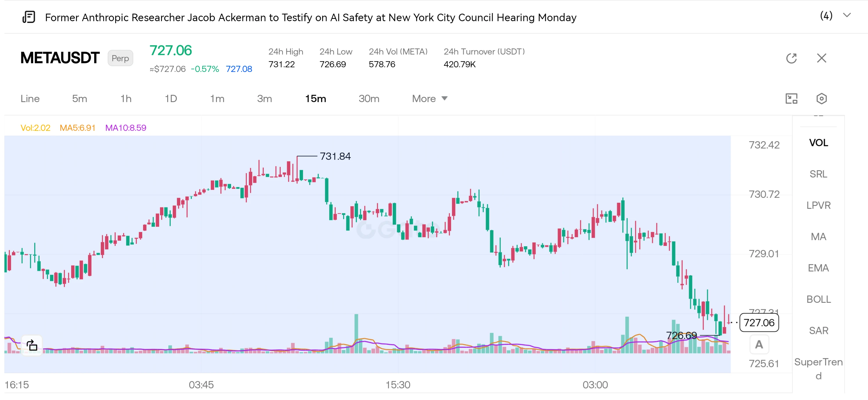Open chart settings hexagon icon
The height and width of the screenshot is (400, 868).
coord(822,99)
